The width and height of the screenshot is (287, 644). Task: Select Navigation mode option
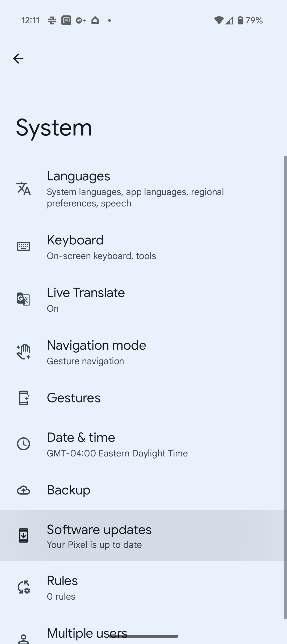point(96,352)
